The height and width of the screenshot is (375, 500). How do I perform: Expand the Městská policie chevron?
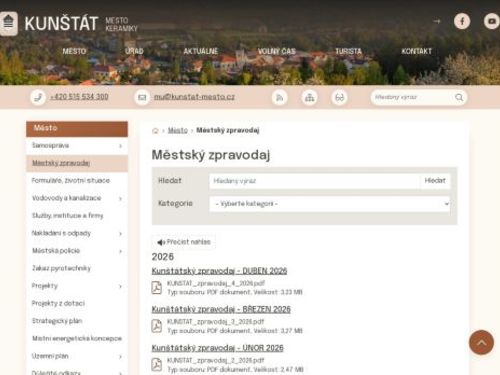point(120,251)
